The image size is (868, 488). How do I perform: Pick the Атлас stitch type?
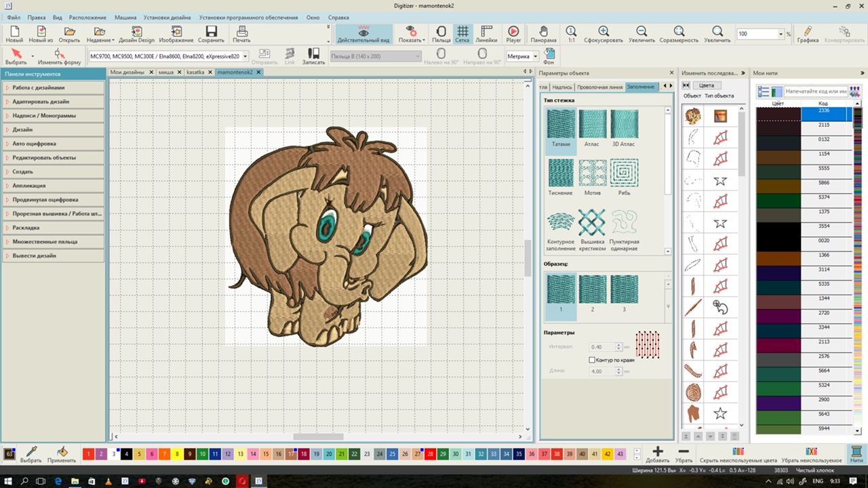coord(591,129)
